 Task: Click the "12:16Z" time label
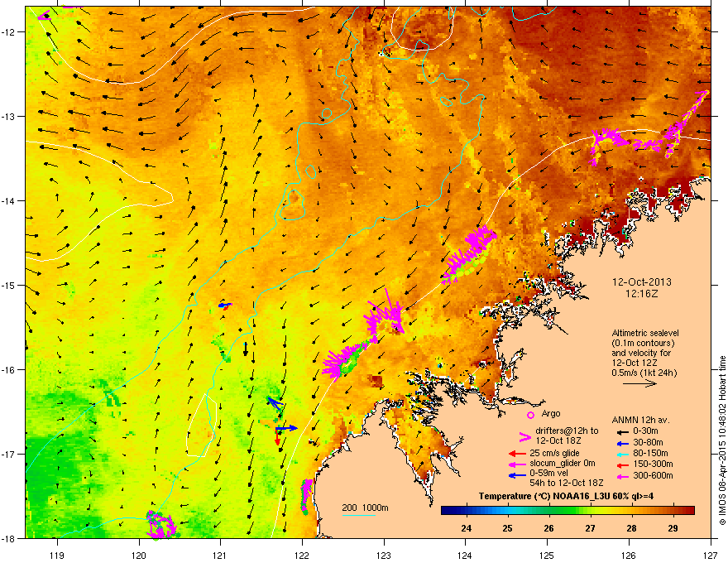click(642, 294)
